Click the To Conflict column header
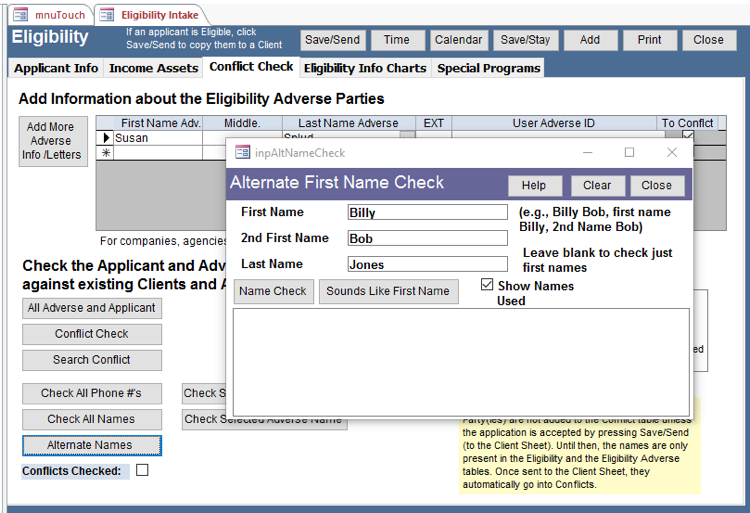Viewport: 750px width, 513px height. point(688,123)
